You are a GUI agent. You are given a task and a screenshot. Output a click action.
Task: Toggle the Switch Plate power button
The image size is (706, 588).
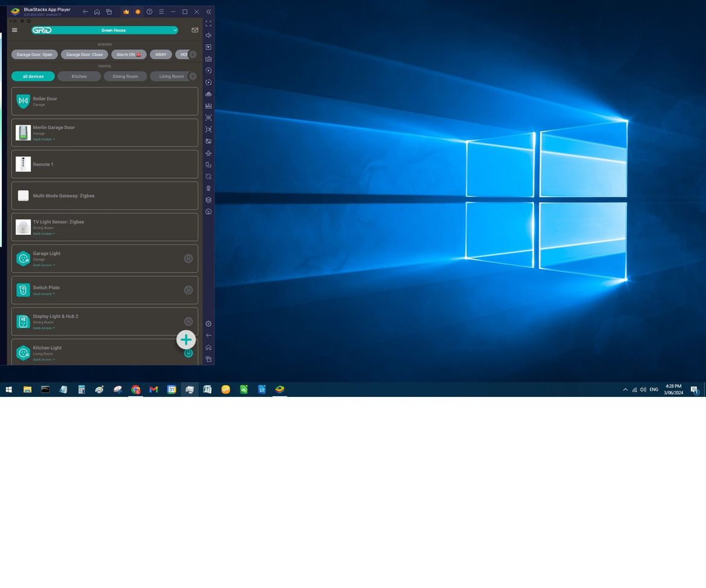point(188,290)
